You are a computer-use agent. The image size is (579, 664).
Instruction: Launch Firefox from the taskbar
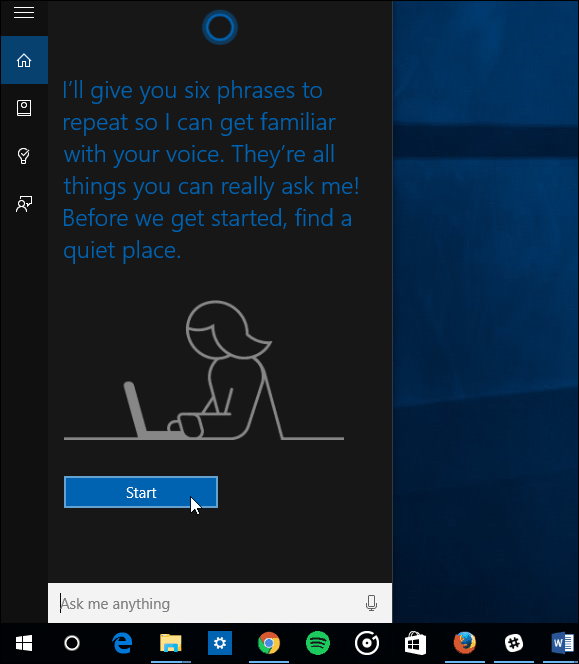tap(465, 643)
